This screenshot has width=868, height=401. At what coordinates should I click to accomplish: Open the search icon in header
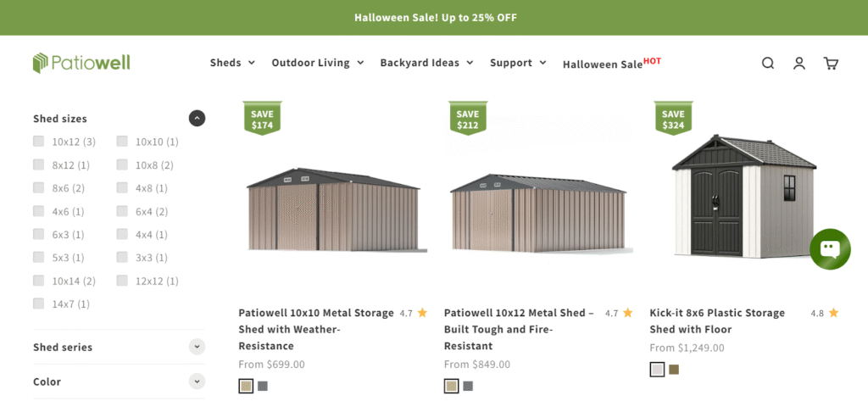767,63
